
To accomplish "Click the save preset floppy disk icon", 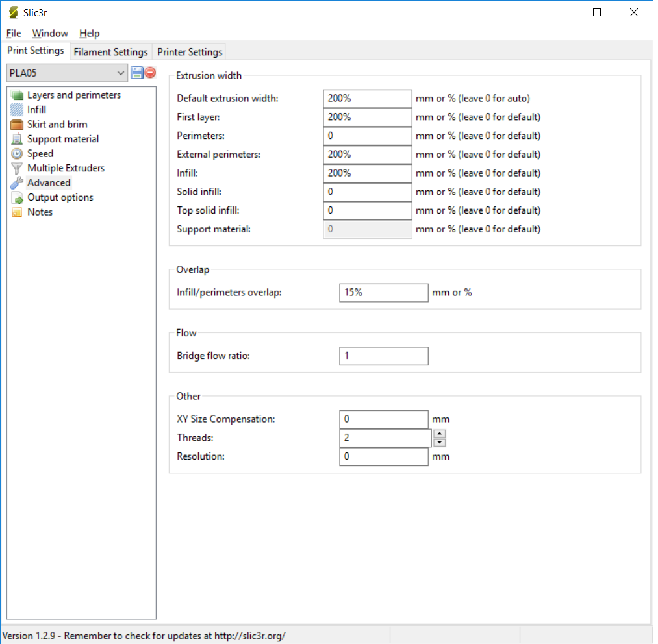I will tap(137, 73).
